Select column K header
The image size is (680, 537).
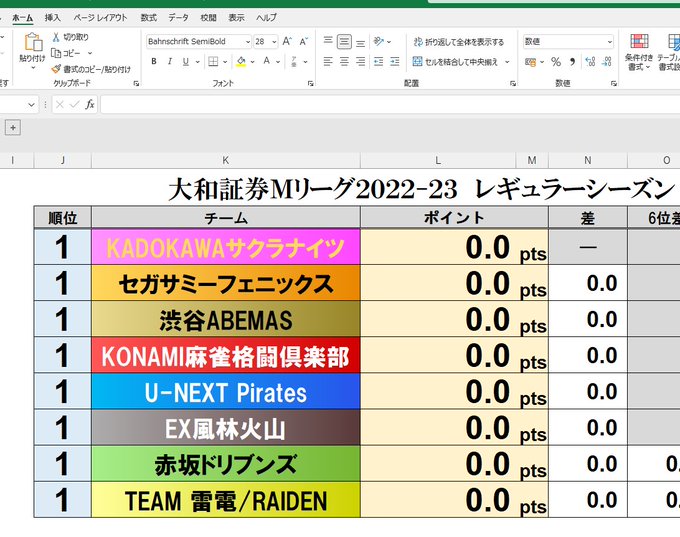pyautogui.click(x=226, y=160)
